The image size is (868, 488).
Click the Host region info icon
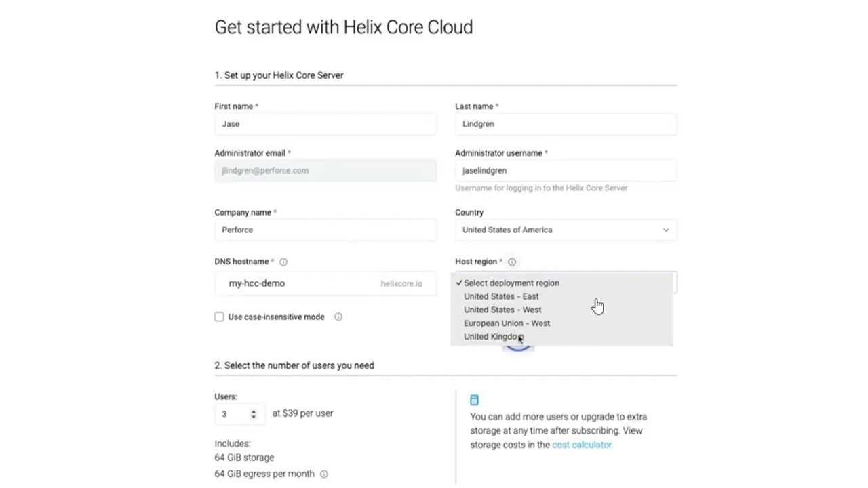pos(512,262)
